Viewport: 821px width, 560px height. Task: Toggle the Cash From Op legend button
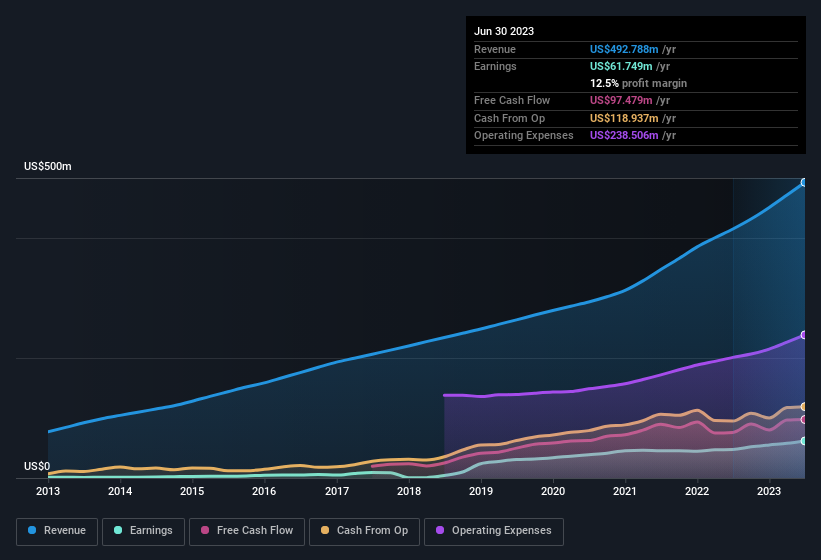pyautogui.click(x=364, y=531)
